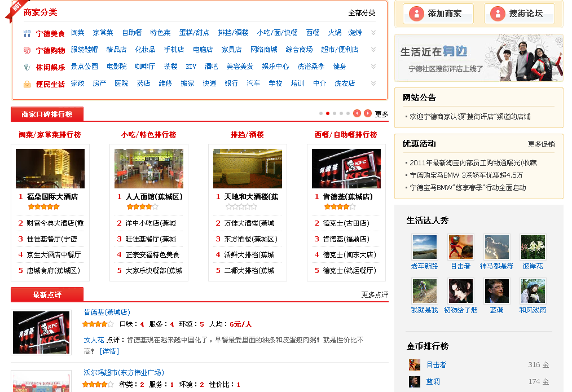
Task: Open 超市/便利店 category link
Action: (340, 49)
